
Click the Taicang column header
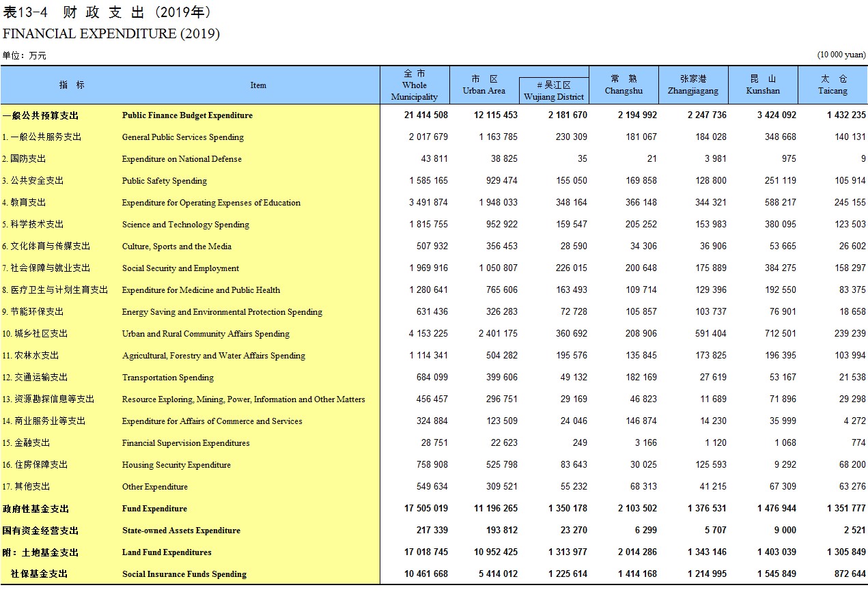[x=833, y=85]
